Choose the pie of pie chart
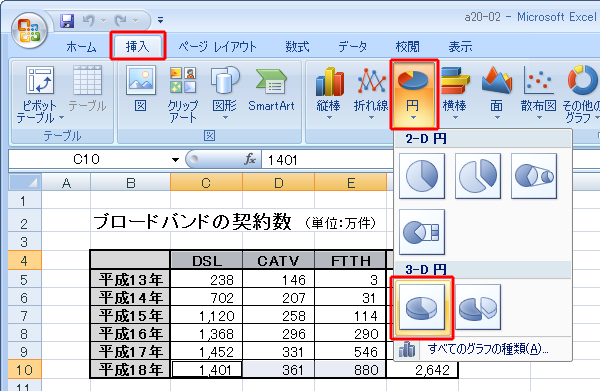Viewport: 600px width, 391px height. click(x=534, y=176)
